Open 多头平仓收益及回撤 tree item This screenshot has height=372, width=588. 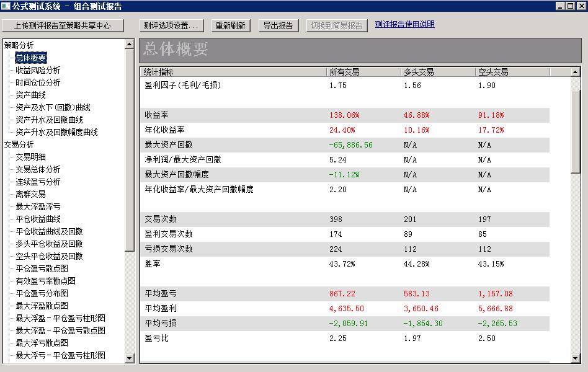(x=49, y=244)
